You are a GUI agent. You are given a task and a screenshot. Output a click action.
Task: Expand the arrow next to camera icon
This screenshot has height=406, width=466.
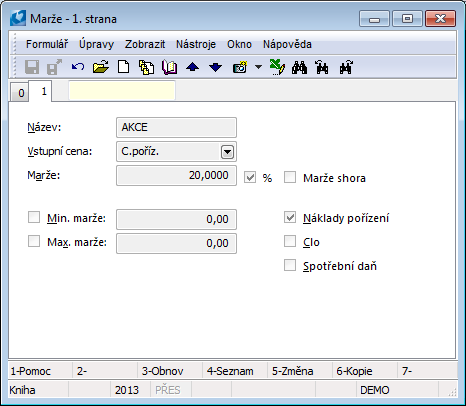tap(258, 67)
